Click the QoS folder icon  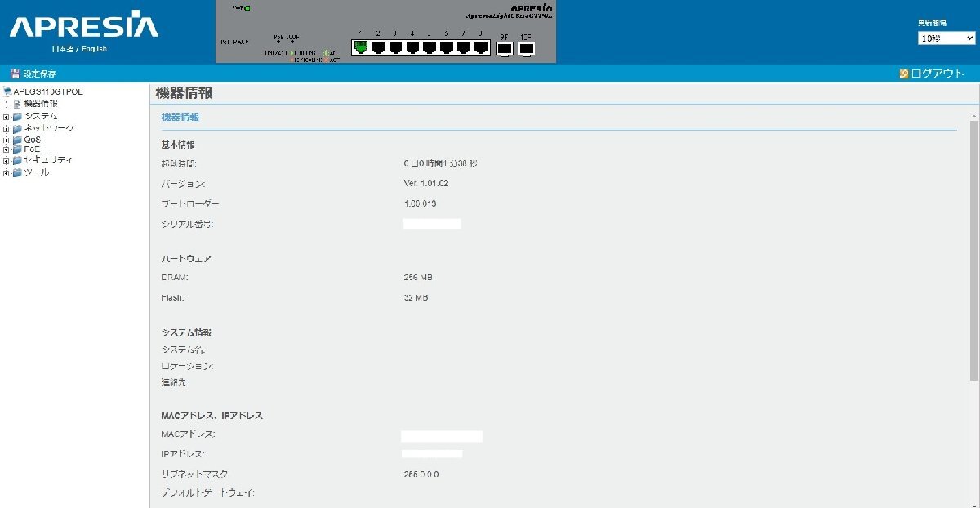tap(17, 140)
